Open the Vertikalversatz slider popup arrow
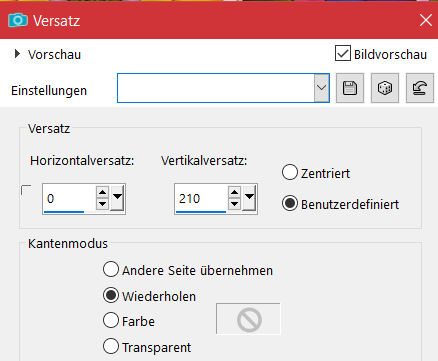Screen dimensions: 438x361 (249, 198)
